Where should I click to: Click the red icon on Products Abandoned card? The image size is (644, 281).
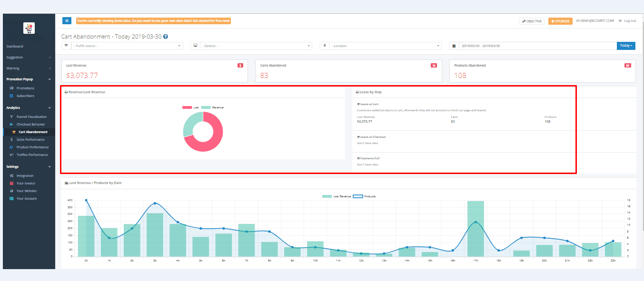[x=627, y=65]
